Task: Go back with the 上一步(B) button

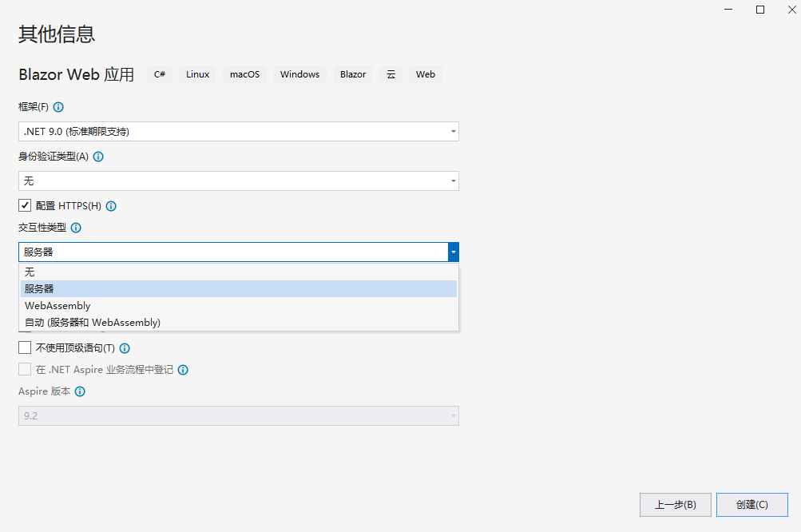Action: click(x=676, y=505)
